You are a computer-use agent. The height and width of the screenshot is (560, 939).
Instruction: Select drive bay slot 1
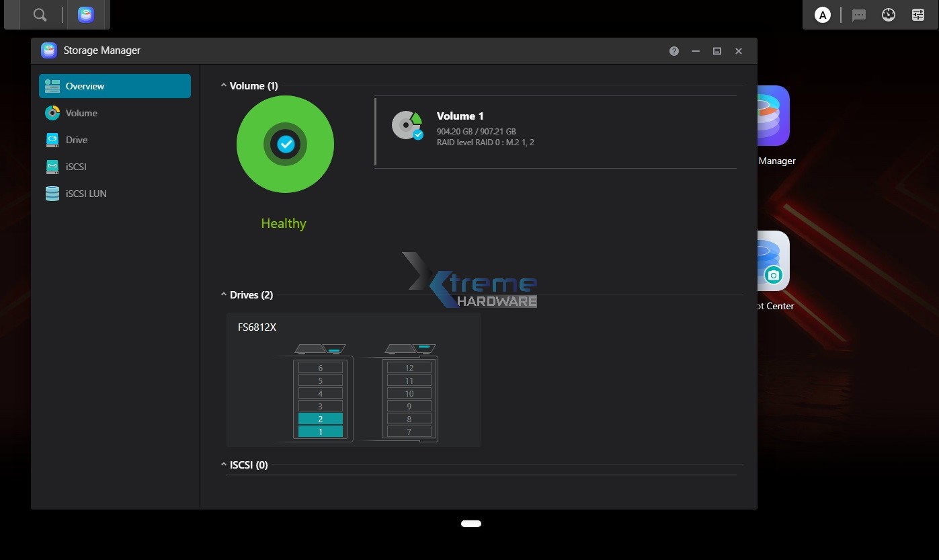pyautogui.click(x=321, y=432)
